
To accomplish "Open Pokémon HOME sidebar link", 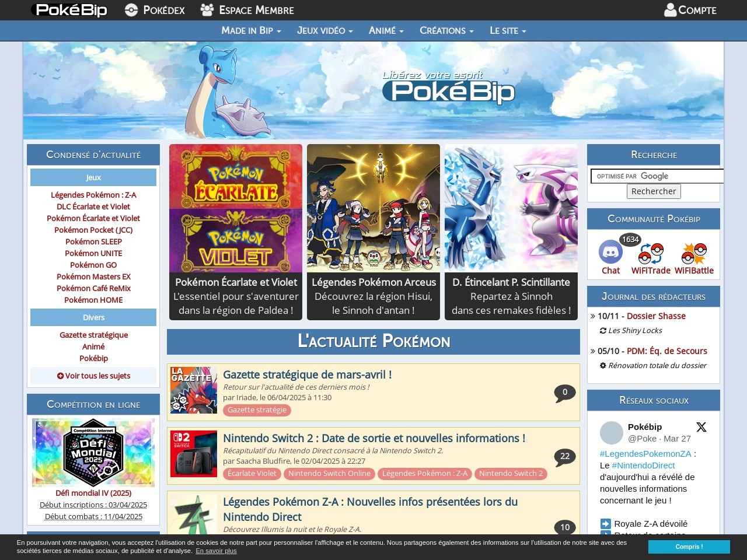I will [93, 300].
